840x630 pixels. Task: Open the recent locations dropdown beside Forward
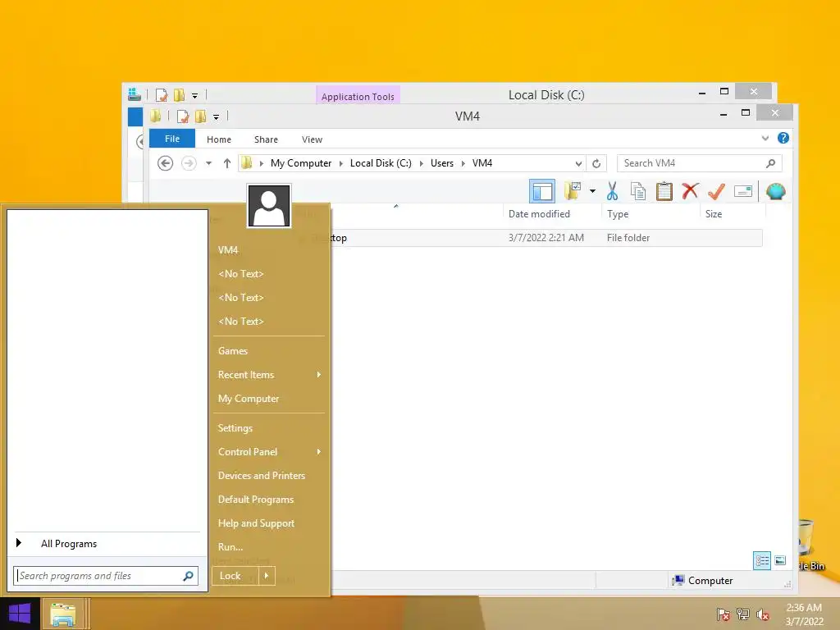209,163
